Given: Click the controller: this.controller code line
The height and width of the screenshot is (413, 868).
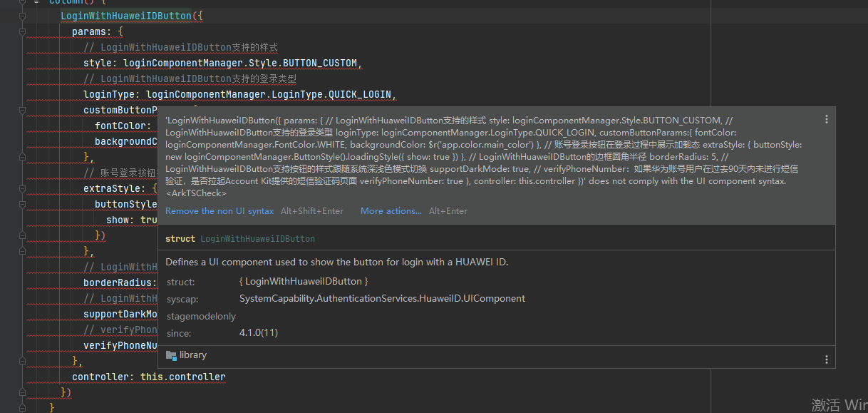Looking at the screenshot, I should click(147, 377).
